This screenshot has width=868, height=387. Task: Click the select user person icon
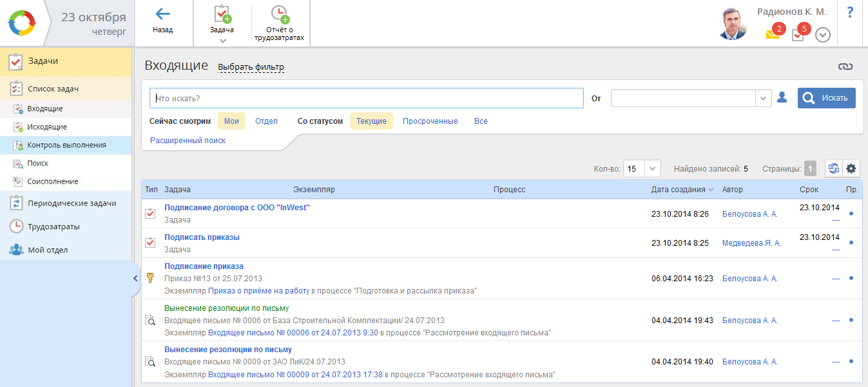point(782,97)
